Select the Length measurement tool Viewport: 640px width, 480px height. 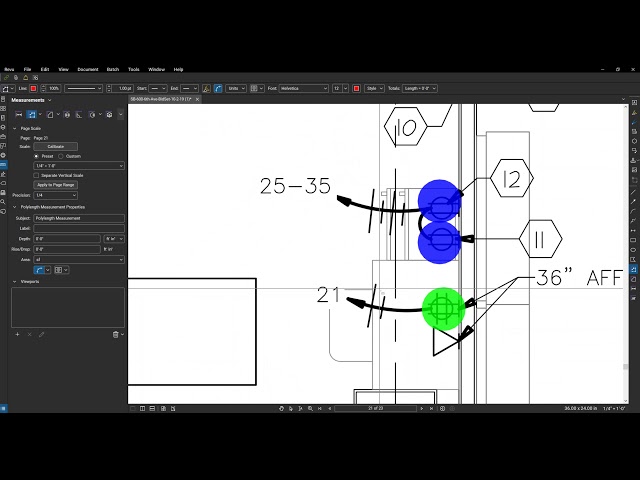click(x=19, y=115)
